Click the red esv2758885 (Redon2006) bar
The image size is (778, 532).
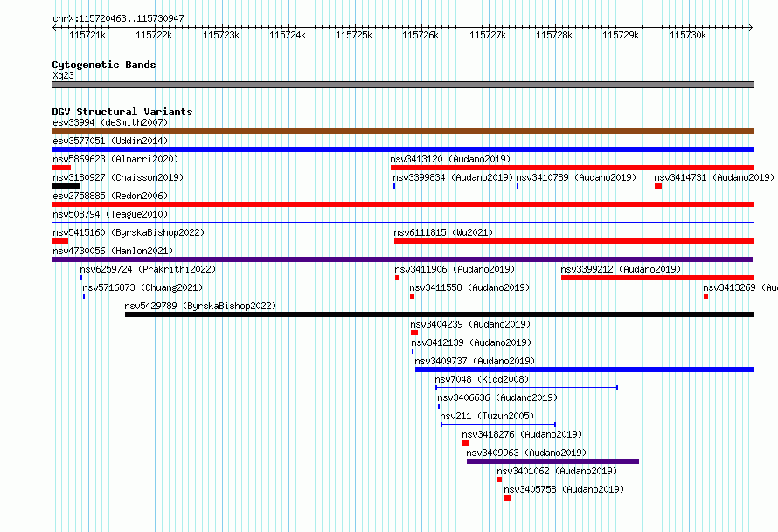pyautogui.click(x=402, y=204)
